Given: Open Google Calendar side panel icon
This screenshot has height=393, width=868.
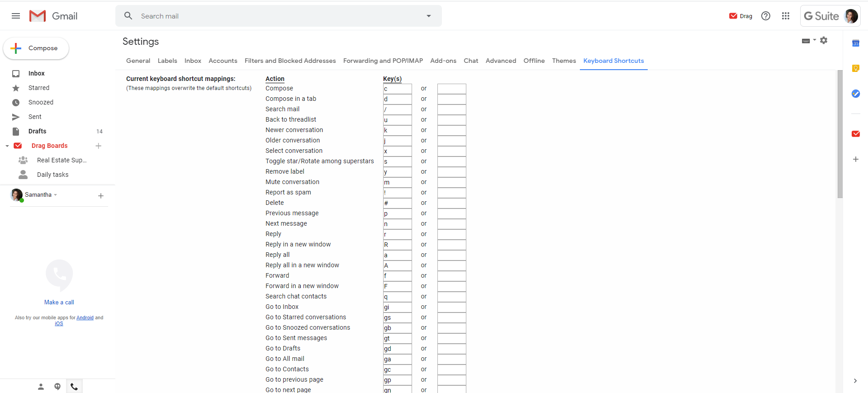Looking at the screenshot, I should (856, 43).
